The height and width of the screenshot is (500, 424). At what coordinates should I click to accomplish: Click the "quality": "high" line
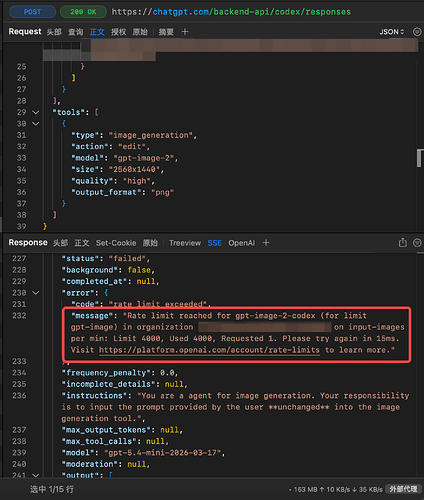[113, 181]
